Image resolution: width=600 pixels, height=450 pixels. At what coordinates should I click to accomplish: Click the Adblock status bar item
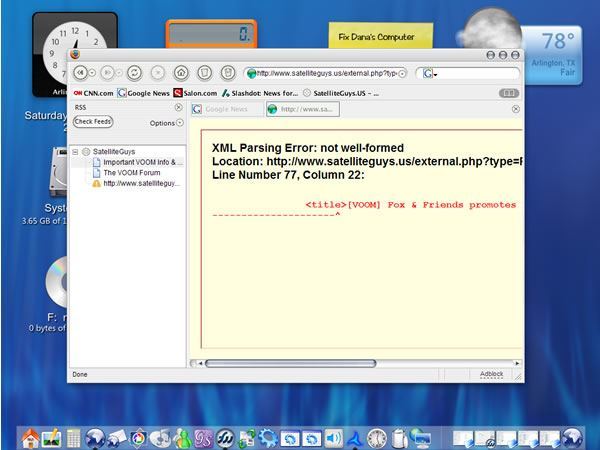tap(492, 374)
